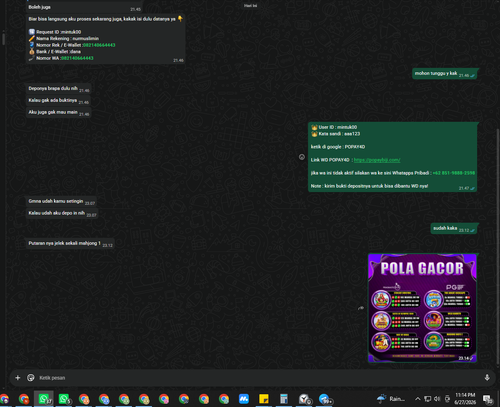This screenshot has width=500, height=407.
Task: Select the 'Kalau udah aku depo in nih' message
Action: pyautogui.click(x=62, y=213)
